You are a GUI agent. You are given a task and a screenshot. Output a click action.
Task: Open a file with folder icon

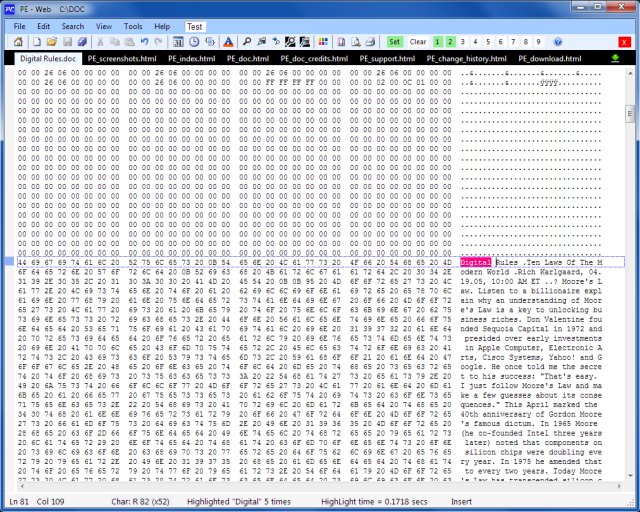(52, 42)
